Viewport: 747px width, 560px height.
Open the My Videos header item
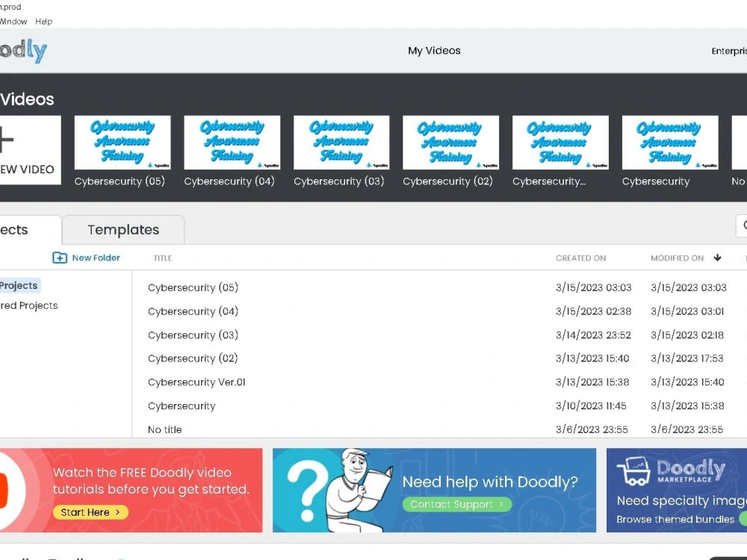pos(434,51)
